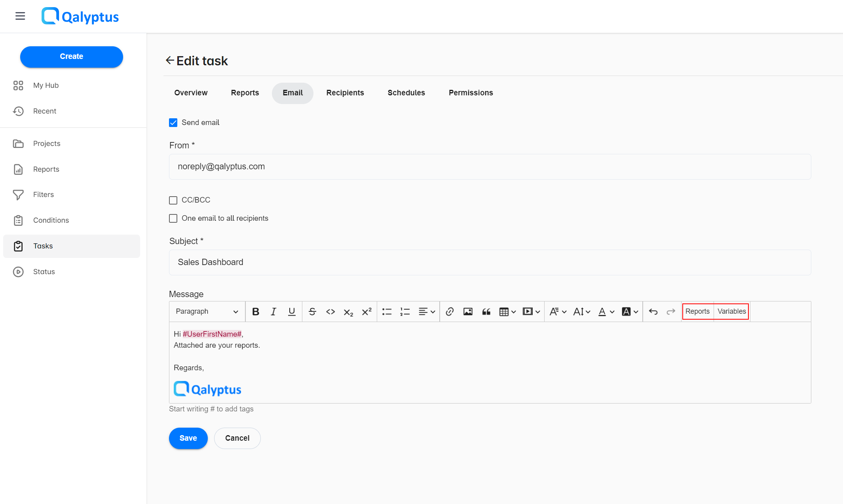Open the font family dropdown
The image size is (843, 504).
[x=558, y=312]
